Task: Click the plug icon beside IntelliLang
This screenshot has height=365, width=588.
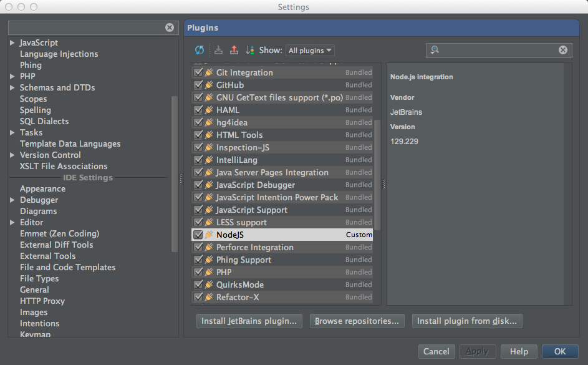Action: tap(210, 160)
